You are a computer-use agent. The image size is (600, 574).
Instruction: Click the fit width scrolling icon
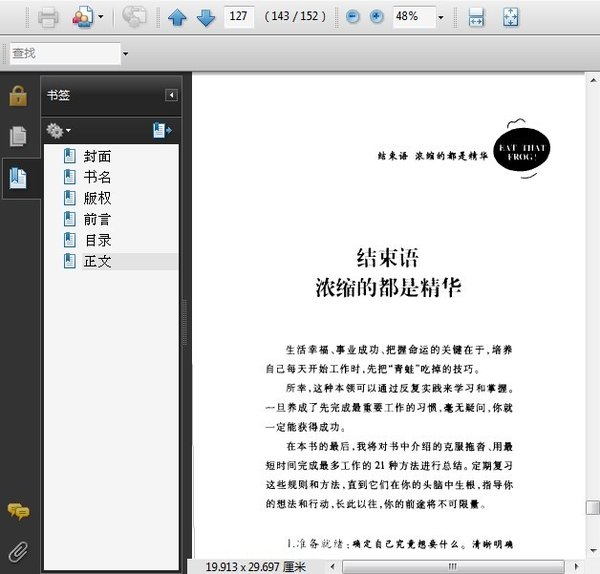(477, 17)
